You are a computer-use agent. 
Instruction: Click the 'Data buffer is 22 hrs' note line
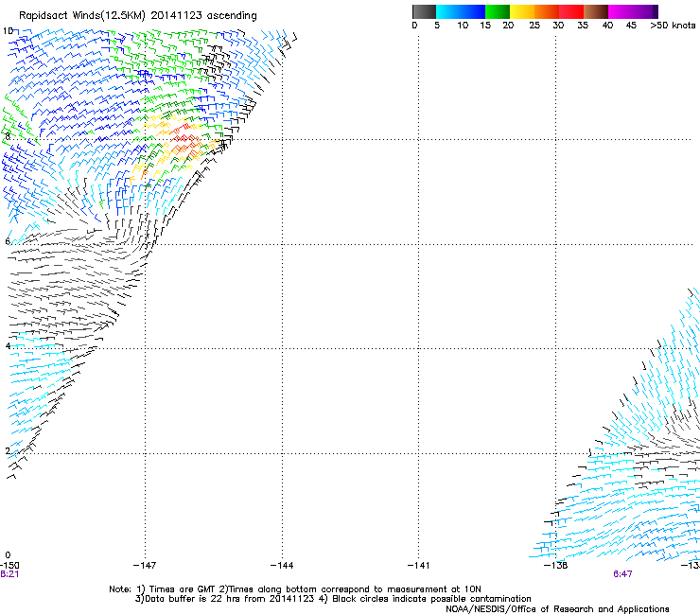(333, 599)
